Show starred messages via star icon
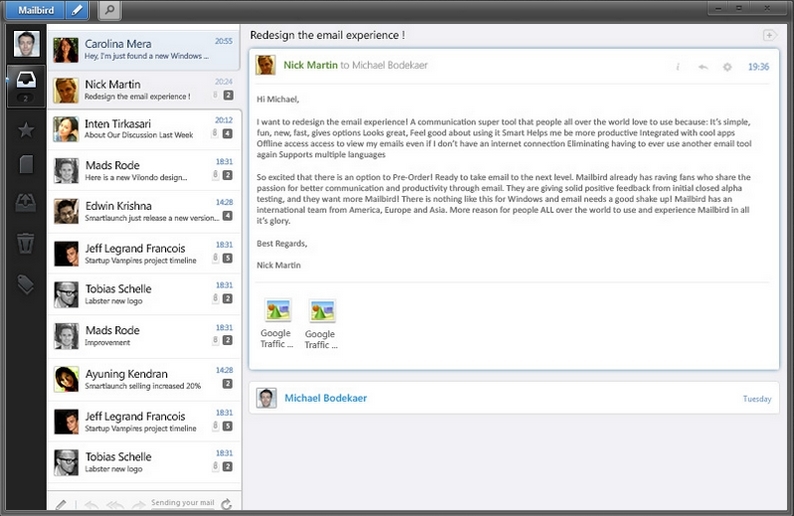794x516 pixels. tap(26, 130)
